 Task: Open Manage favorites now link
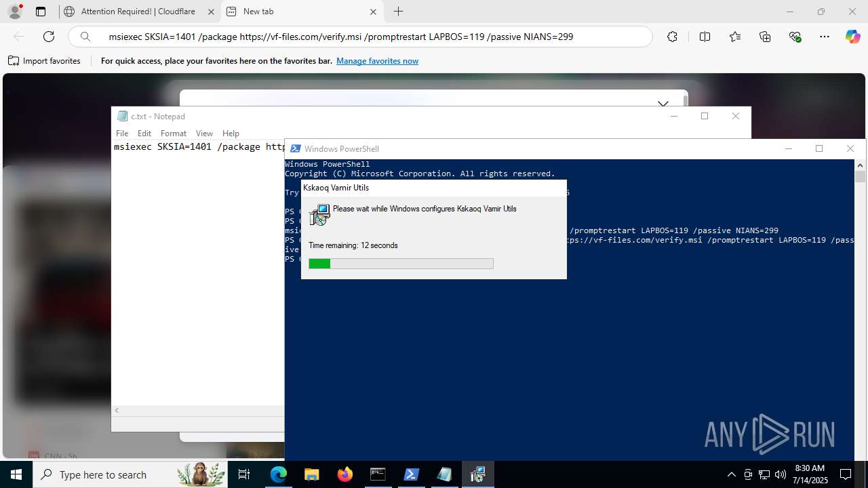(x=377, y=61)
